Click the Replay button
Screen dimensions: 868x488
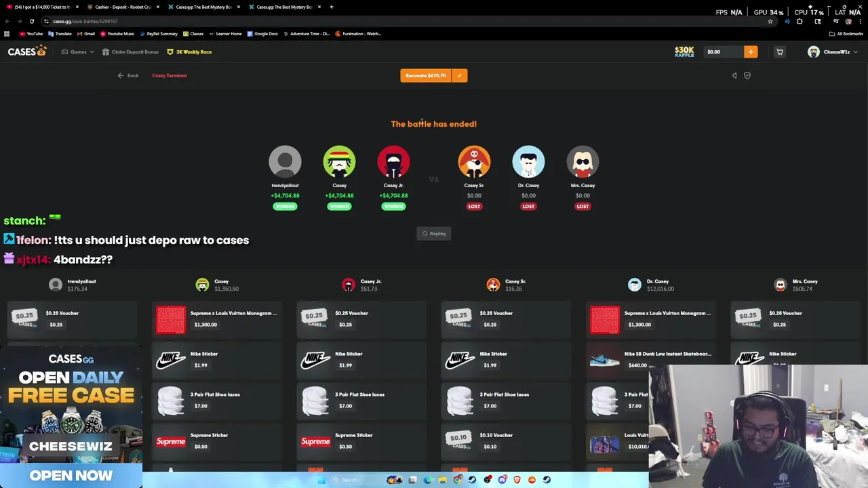click(x=434, y=233)
